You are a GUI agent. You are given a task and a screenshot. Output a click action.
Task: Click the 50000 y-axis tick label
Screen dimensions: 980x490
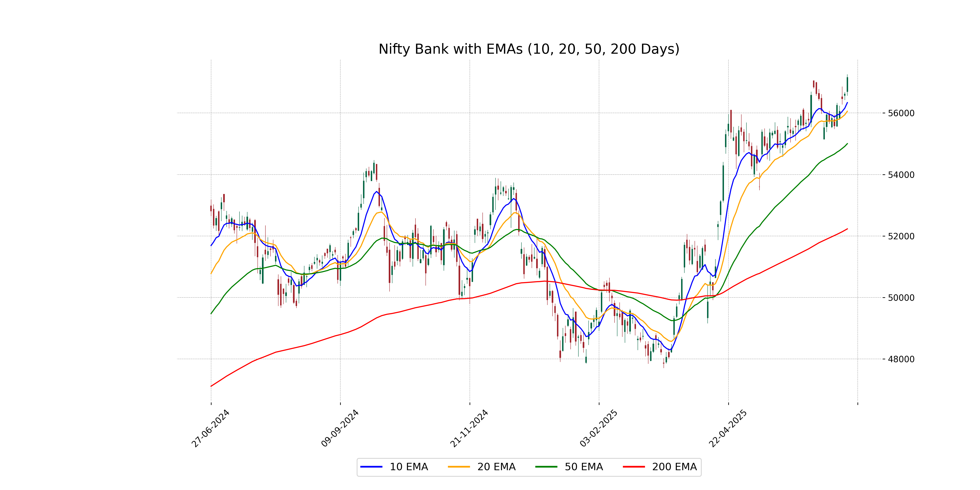(x=901, y=298)
